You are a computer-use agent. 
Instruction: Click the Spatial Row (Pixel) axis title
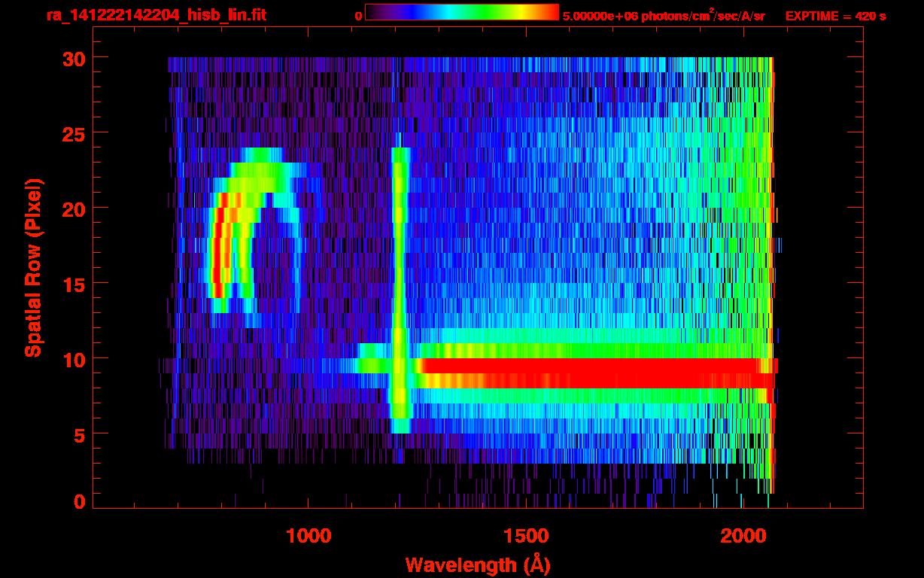pos(33,267)
